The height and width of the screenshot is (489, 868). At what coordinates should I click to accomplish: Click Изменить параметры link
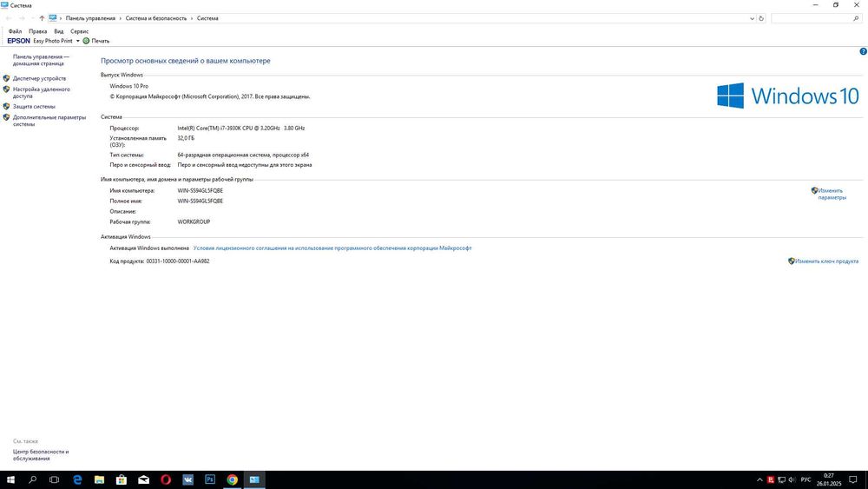tap(832, 194)
